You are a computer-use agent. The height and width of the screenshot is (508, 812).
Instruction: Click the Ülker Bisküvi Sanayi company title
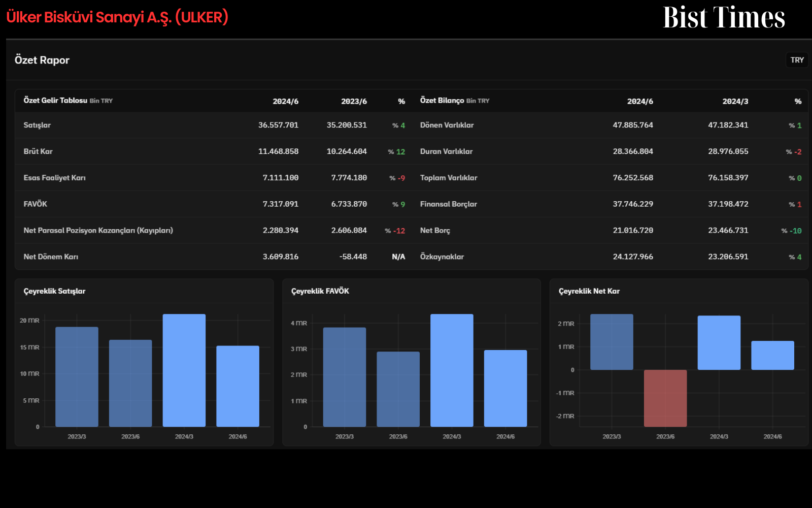click(117, 17)
